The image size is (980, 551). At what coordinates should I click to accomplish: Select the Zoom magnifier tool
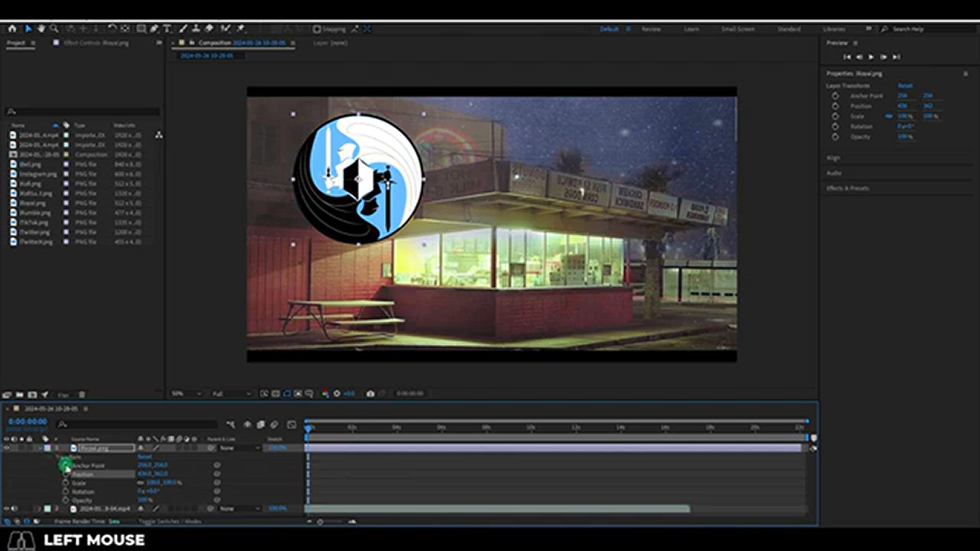click(x=54, y=29)
